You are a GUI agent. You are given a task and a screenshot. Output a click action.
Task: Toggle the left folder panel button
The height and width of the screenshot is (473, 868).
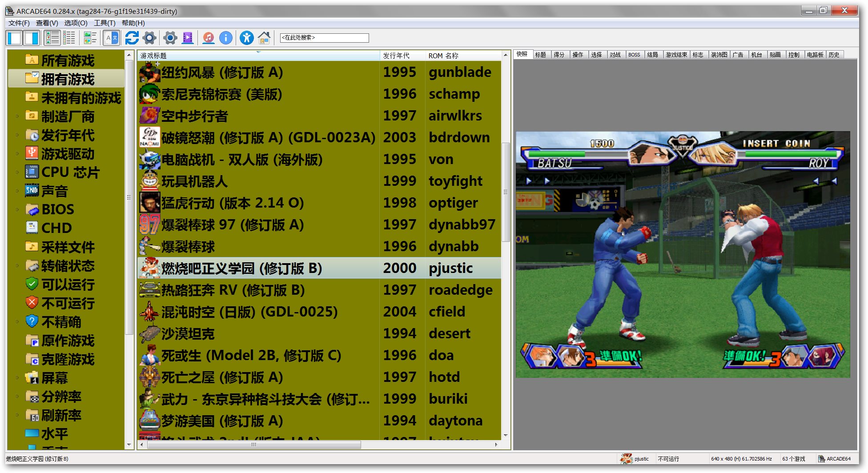14,38
